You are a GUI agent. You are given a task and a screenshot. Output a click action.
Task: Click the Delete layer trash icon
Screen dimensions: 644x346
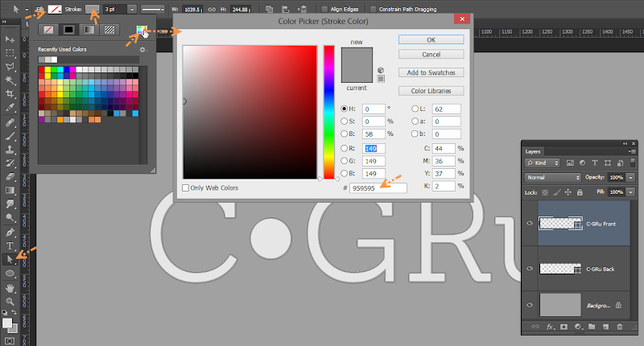[x=619, y=327]
